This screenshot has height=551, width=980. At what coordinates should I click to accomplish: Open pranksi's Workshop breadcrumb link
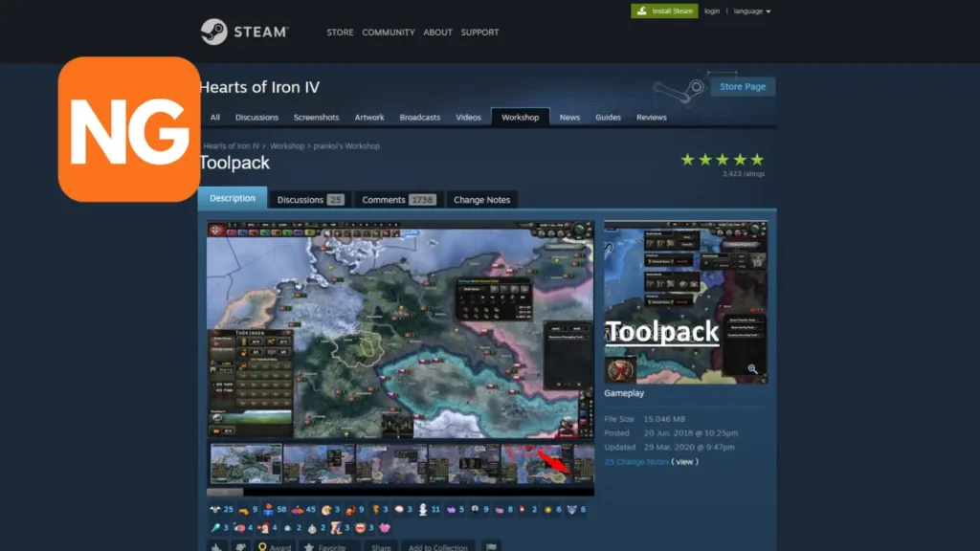click(x=346, y=146)
